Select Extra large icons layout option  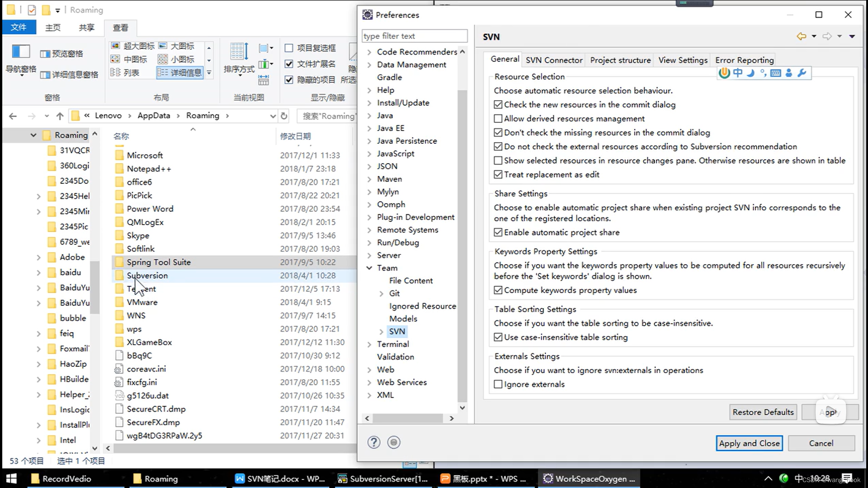133,46
